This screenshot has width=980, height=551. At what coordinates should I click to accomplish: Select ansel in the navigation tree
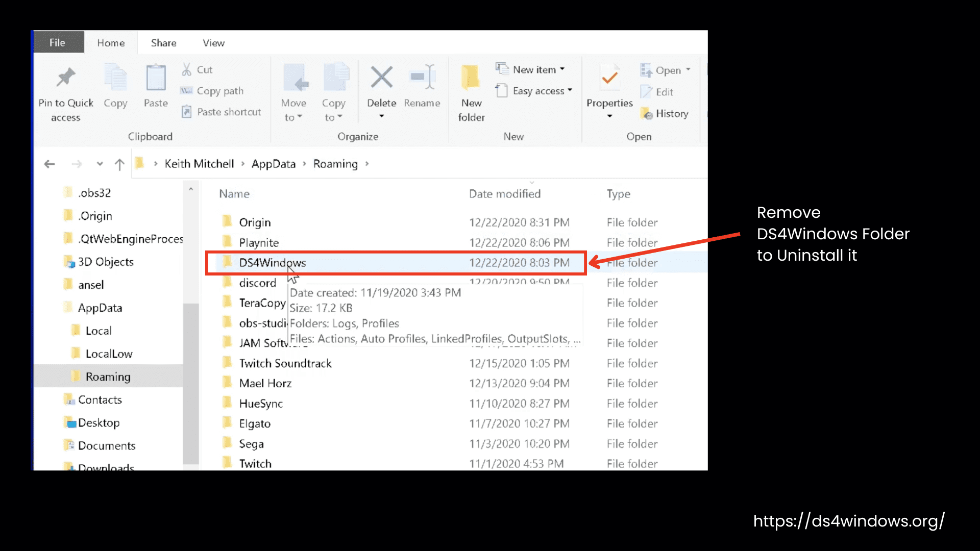91,285
